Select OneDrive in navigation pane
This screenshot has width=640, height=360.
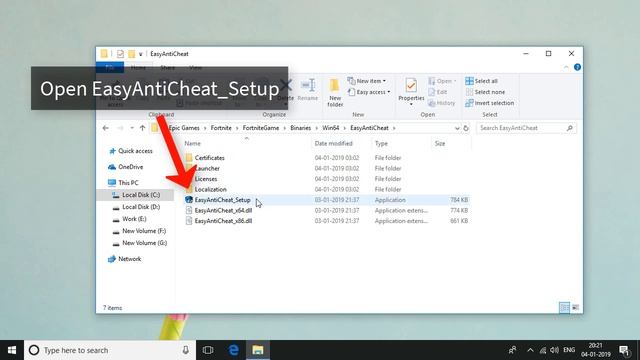pyautogui.click(x=126, y=167)
